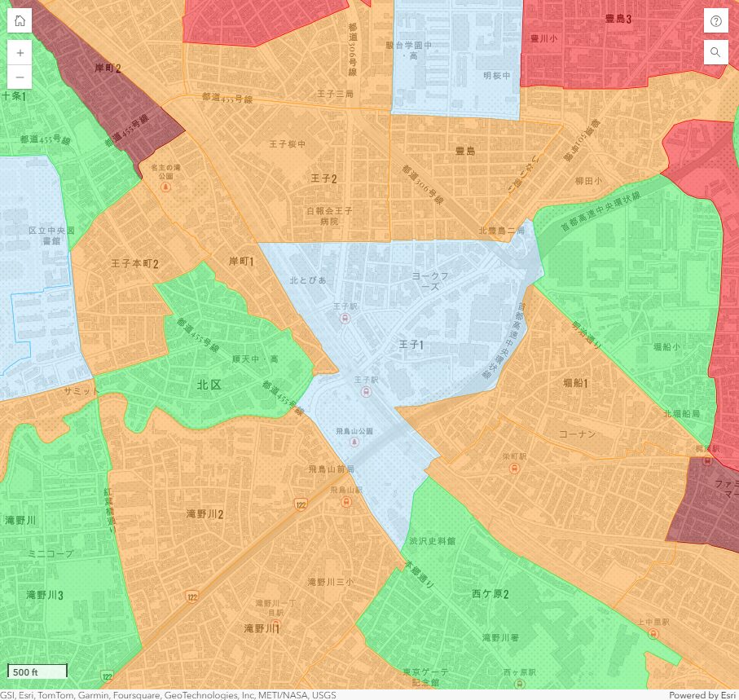The image size is (739, 700).
Task: Open the search magnifier tool
Action: click(x=715, y=52)
